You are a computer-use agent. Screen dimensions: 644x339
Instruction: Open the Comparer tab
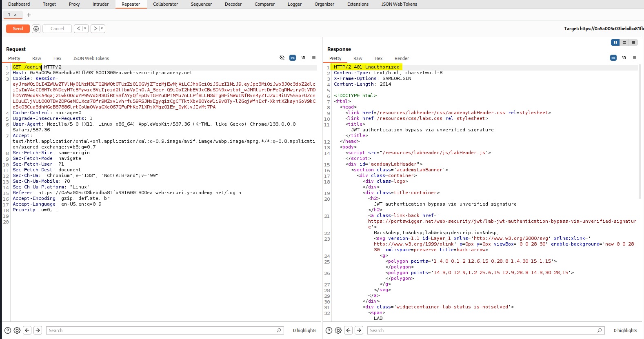(264, 4)
